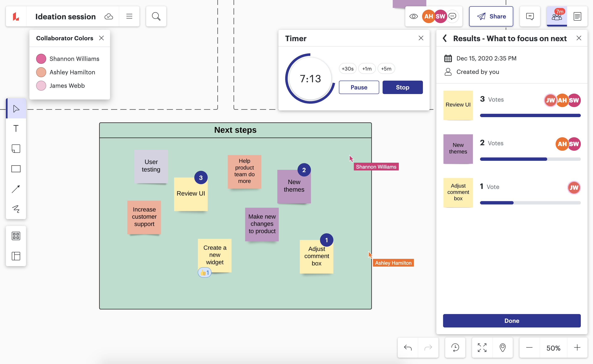Select the freehand draw tool
593x364 pixels.
pos(16,209)
